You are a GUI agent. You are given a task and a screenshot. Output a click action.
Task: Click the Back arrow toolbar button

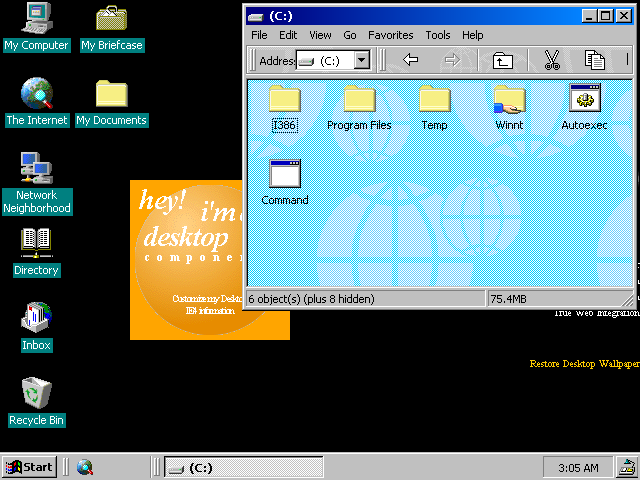410,60
